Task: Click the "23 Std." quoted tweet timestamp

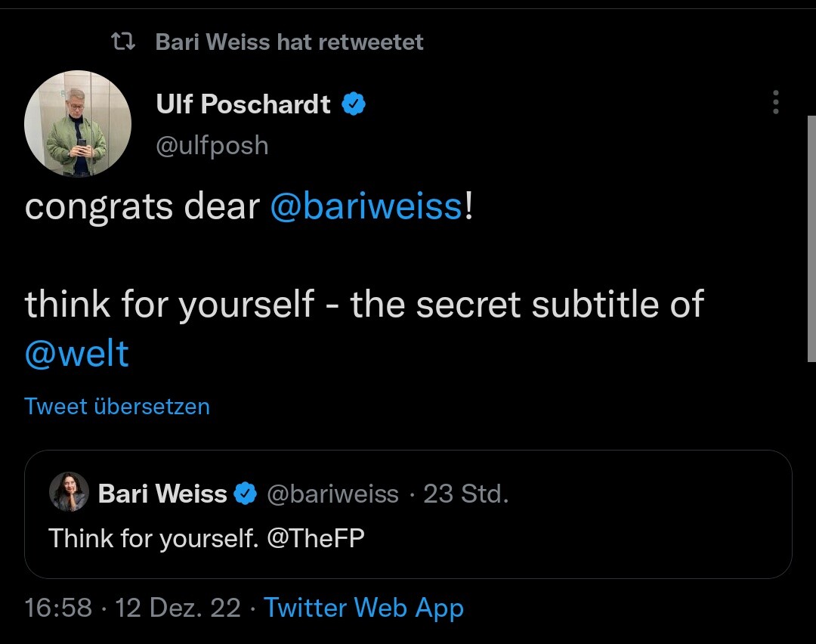Action: (x=465, y=494)
